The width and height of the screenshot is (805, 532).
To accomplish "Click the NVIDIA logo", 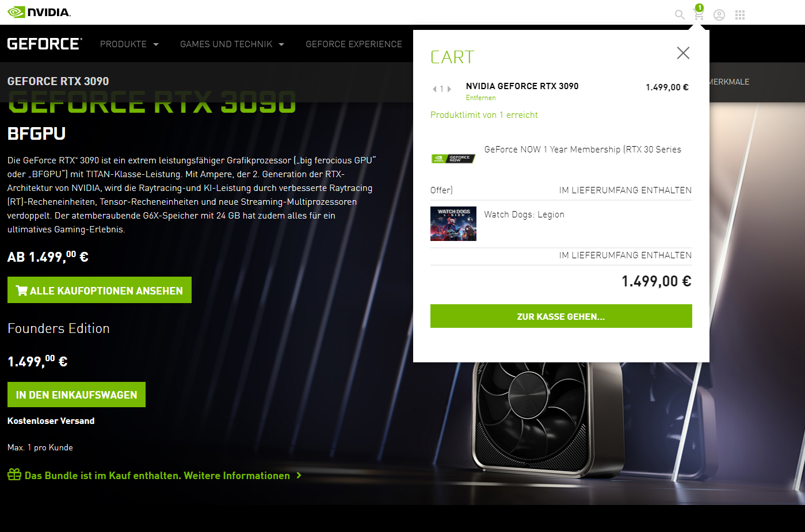I will pyautogui.click(x=39, y=12).
